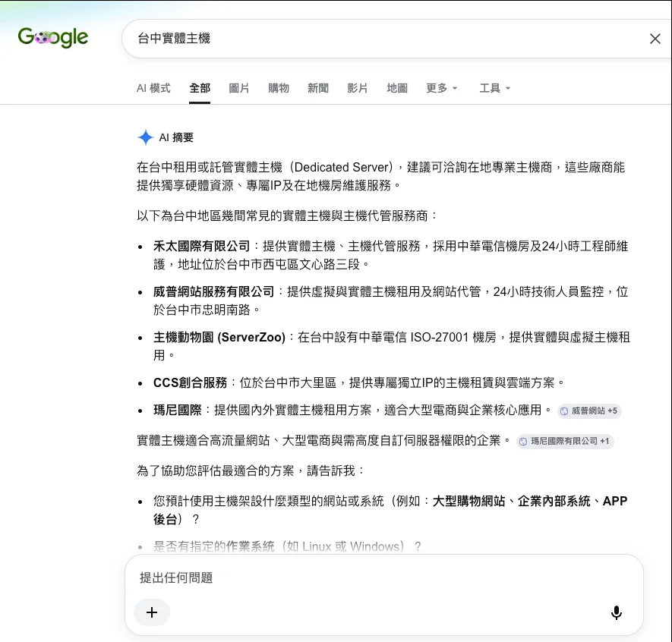Open the 購物 tab
The image size is (672, 642).
tap(279, 88)
